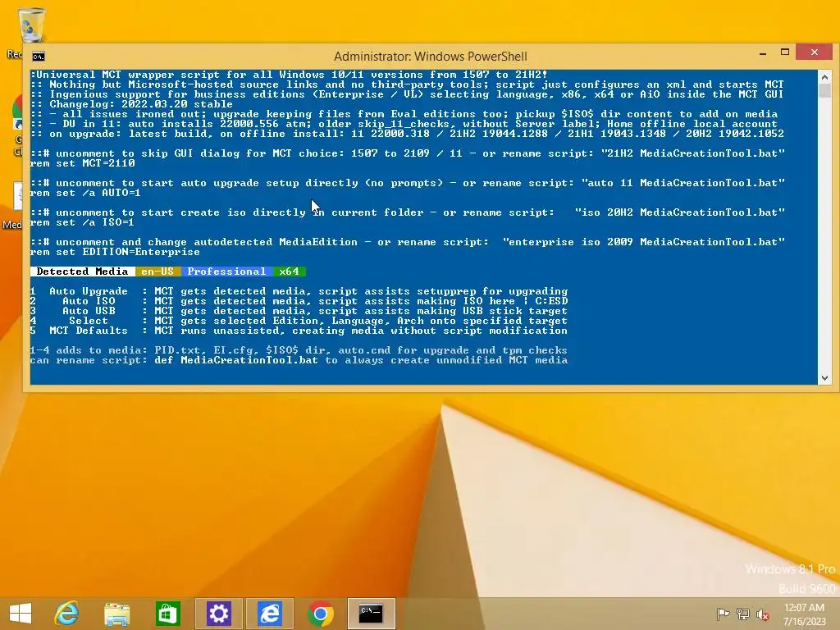Image resolution: width=840 pixels, height=630 pixels.
Task: Close the Administrator PowerShell window
Action: click(815, 52)
